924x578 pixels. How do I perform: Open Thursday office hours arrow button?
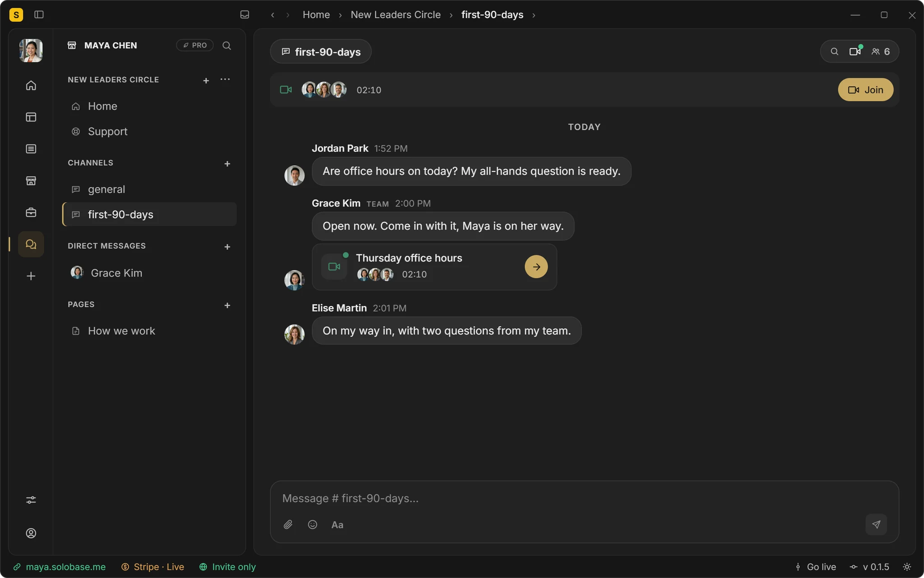pos(536,267)
